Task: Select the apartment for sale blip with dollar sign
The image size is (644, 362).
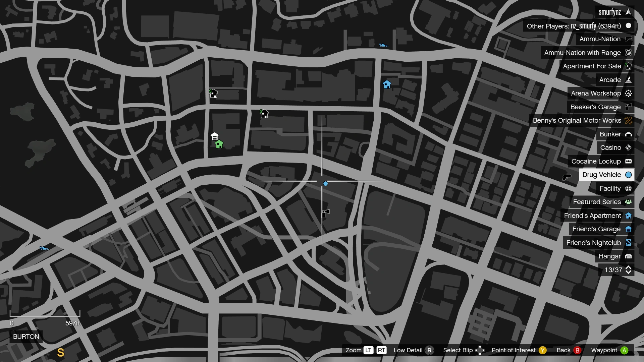Action: pos(213,94)
